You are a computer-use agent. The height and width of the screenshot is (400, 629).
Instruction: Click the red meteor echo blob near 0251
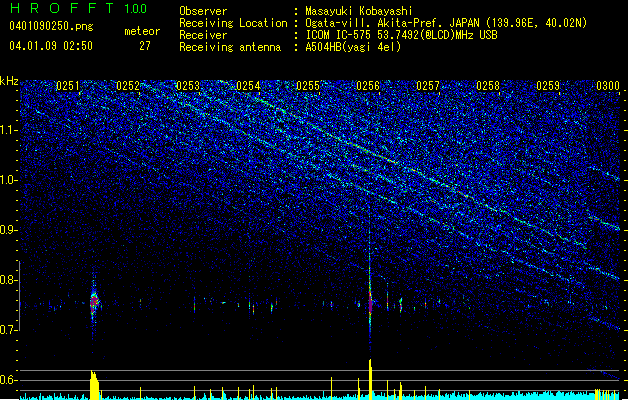click(x=94, y=302)
